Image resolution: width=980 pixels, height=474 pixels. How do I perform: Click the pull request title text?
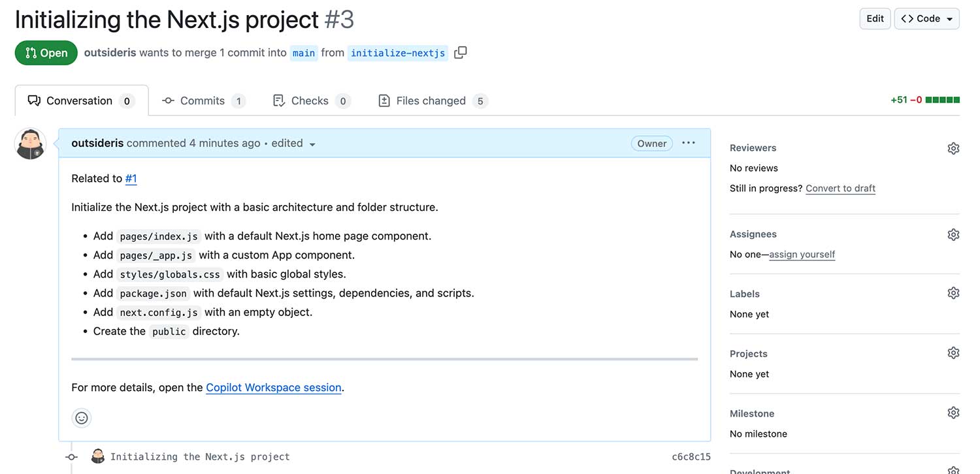click(167, 20)
